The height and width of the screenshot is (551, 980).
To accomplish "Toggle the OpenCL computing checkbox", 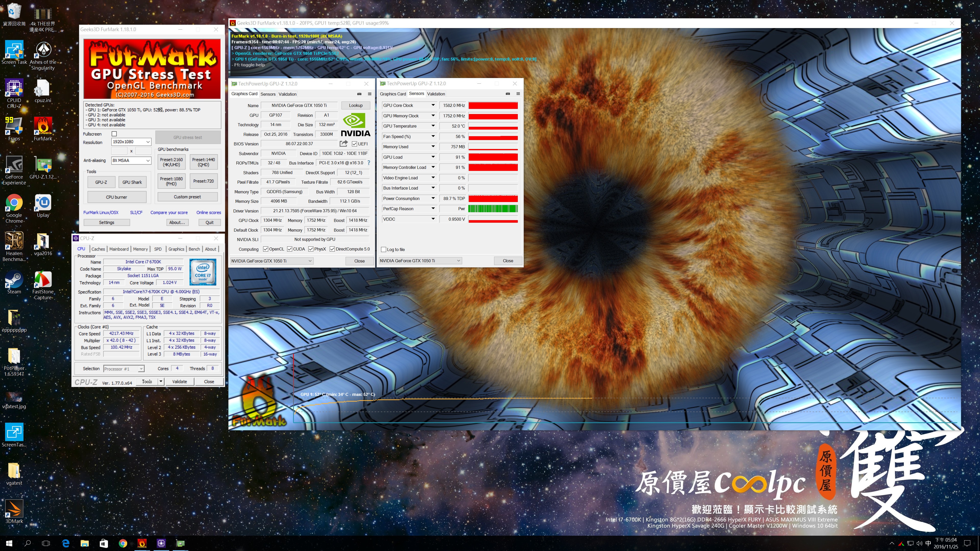I will [x=265, y=249].
